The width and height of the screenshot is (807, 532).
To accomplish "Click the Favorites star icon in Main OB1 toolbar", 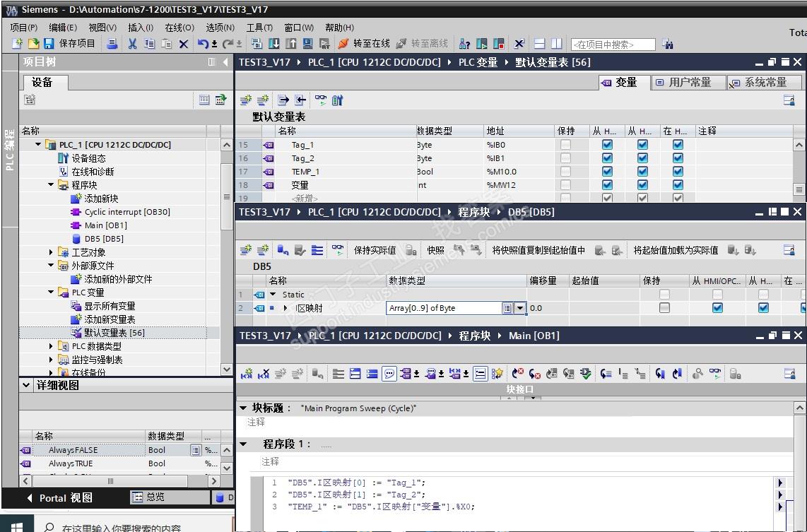I will pos(497,374).
